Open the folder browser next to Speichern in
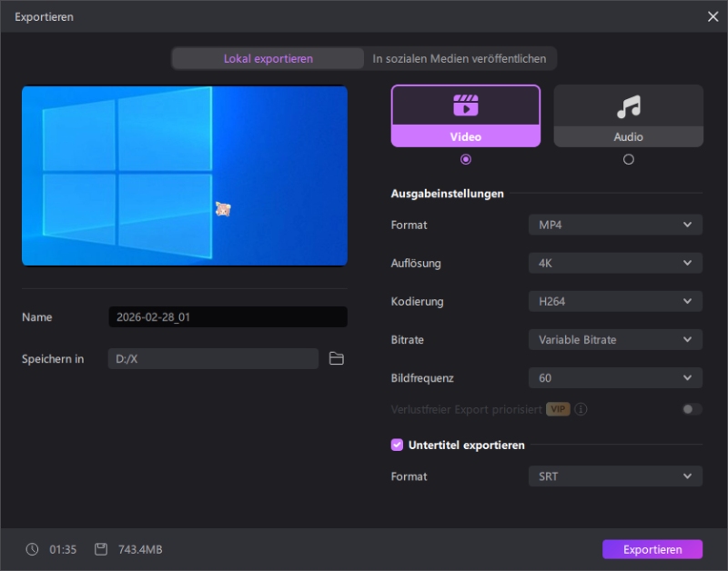Viewport: 728px width, 571px height. [337, 358]
